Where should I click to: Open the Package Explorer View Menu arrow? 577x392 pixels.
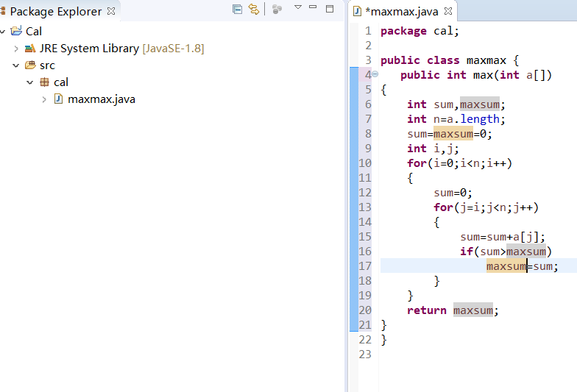(298, 7)
